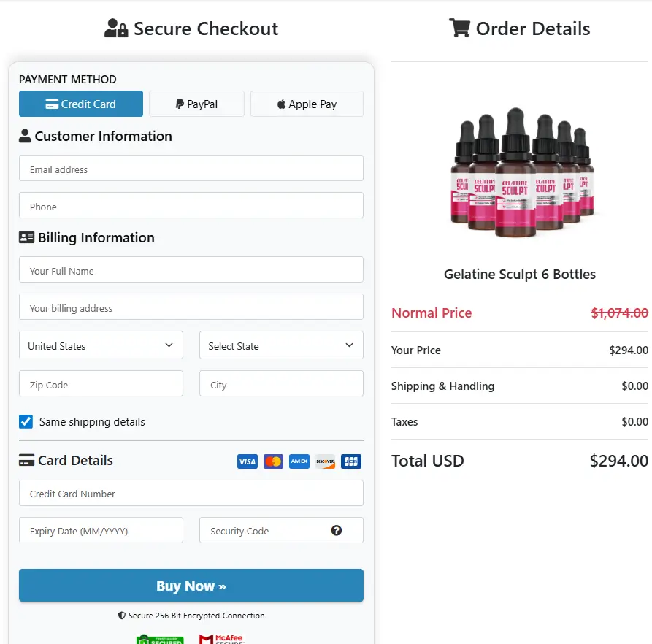Image resolution: width=652 pixels, height=644 pixels.
Task: Select the Mastercard icon
Action: pos(273,461)
